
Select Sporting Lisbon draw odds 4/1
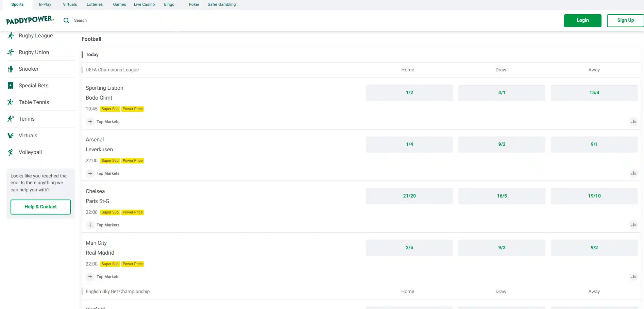click(502, 93)
